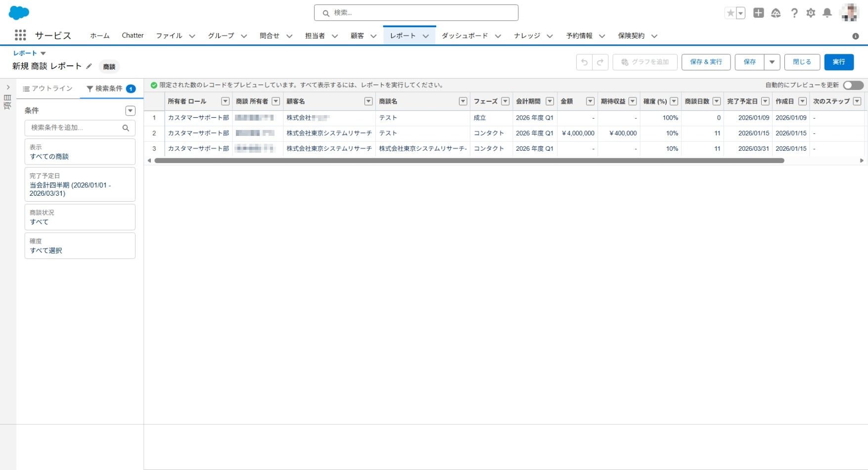Click the undo arrow icon
Image resolution: width=868 pixels, height=470 pixels.
584,62
